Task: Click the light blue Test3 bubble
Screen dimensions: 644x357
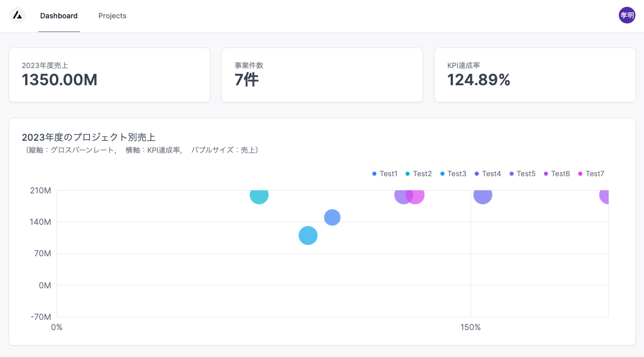Action: pos(308,235)
